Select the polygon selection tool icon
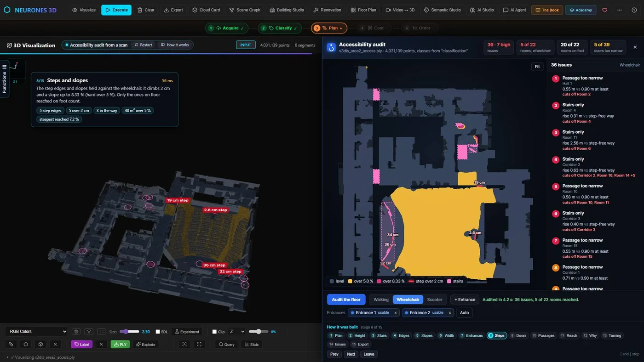The image size is (644, 362). click(26, 344)
